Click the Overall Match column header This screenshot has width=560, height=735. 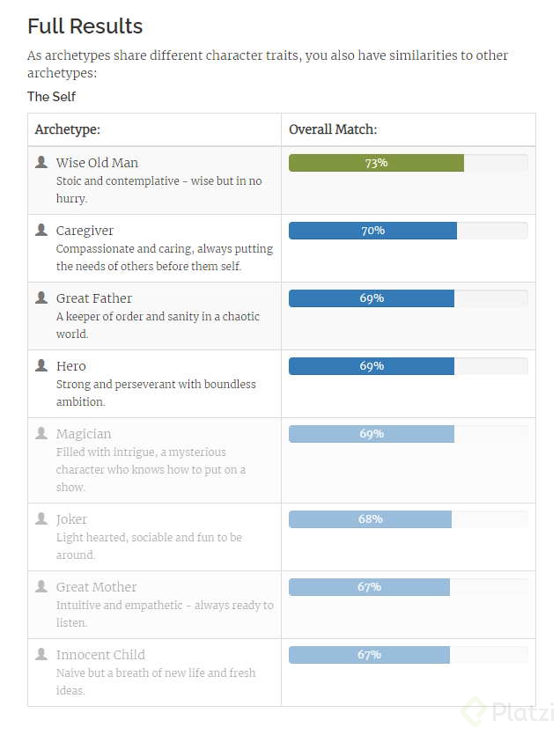tap(333, 129)
